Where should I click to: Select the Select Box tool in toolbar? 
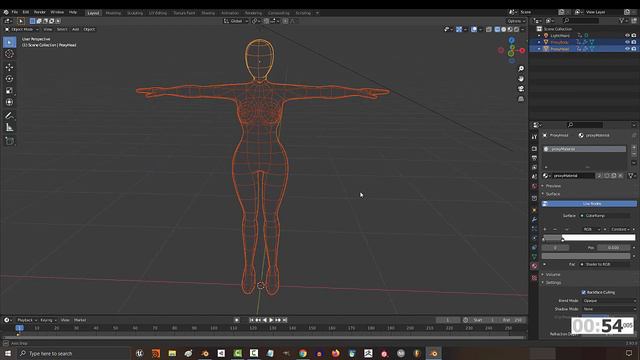[9, 42]
